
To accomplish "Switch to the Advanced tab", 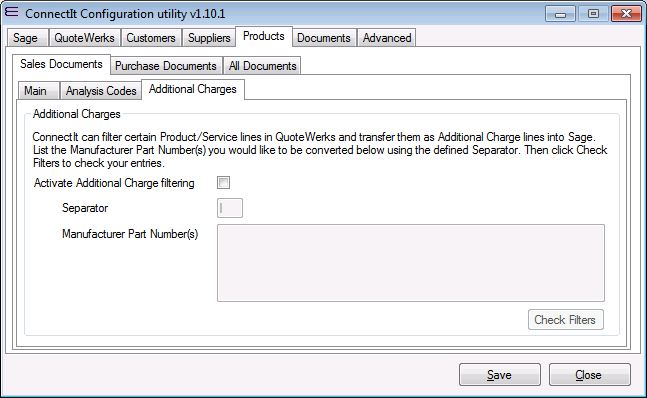I will 387,38.
